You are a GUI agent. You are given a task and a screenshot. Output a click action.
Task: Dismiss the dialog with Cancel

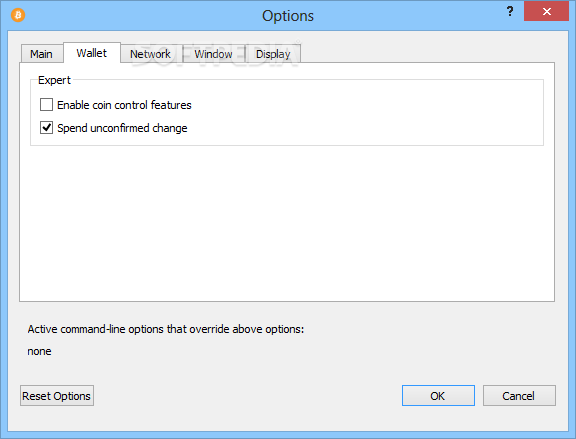click(x=519, y=396)
